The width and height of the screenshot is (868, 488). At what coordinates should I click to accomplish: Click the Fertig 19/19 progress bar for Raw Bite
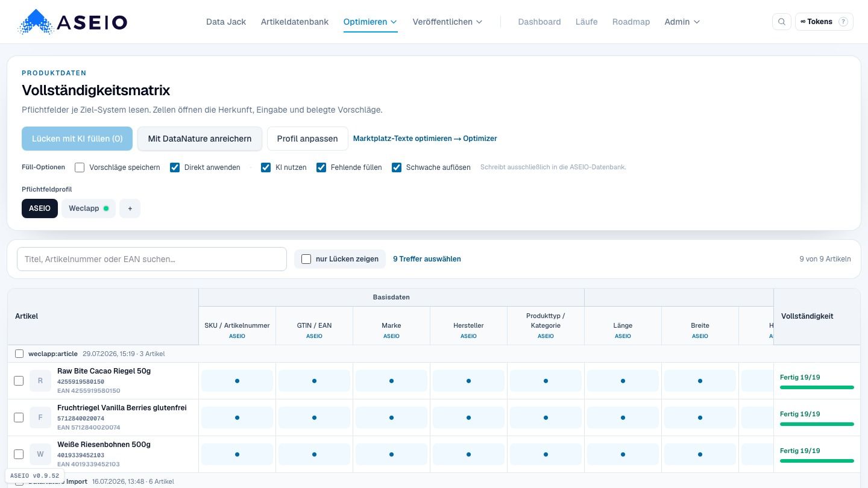pyautogui.click(x=817, y=387)
